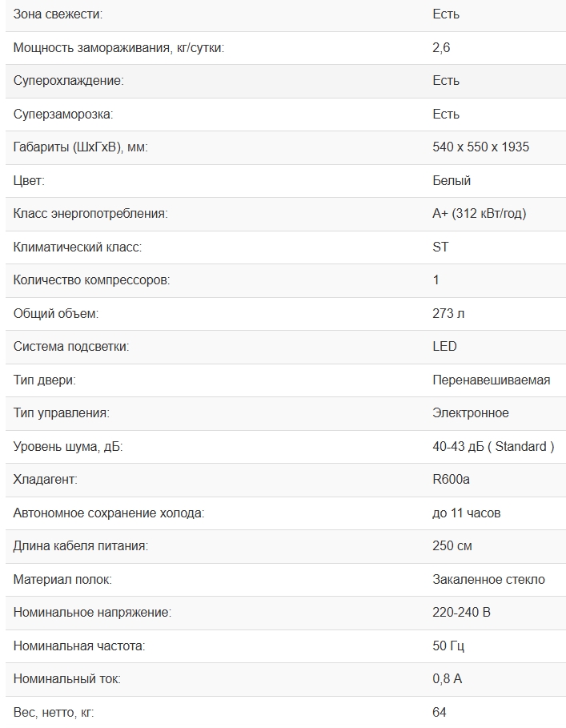Click the 'Количество компрессоров' label

pyautogui.click(x=91, y=280)
